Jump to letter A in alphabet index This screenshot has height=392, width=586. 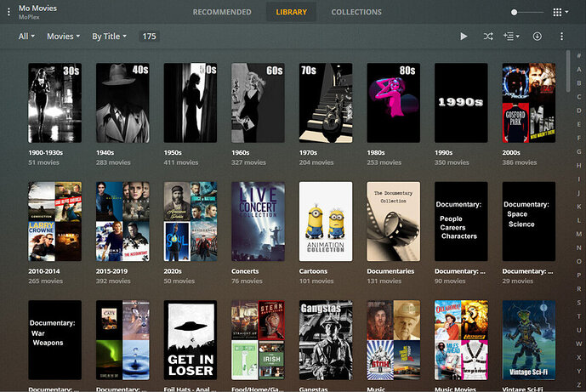click(578, 70)
